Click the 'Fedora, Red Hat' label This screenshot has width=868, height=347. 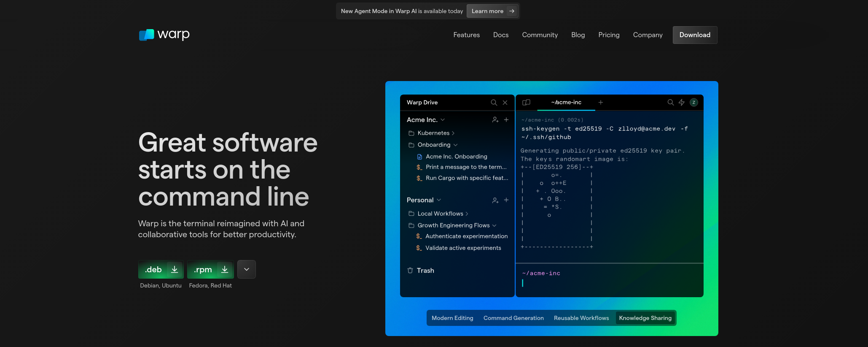pos(210,286)
